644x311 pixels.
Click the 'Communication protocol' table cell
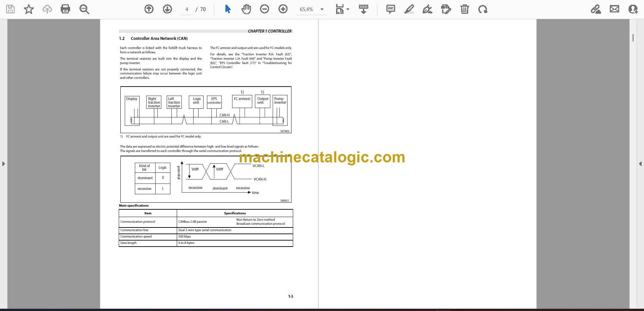coord(148,222)
